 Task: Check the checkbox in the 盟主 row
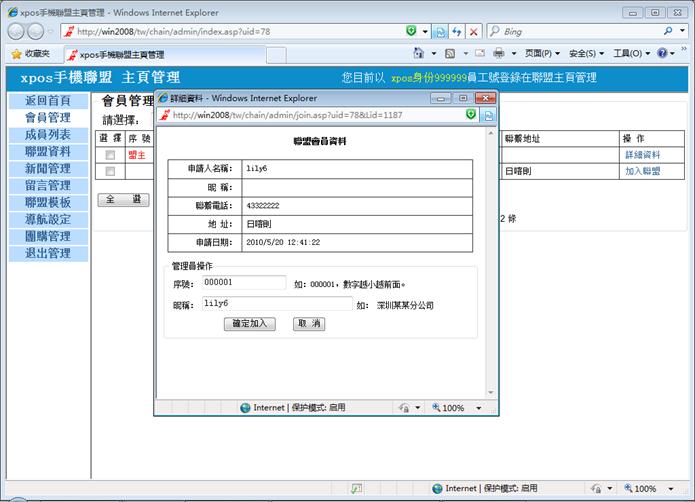[110, 155]
